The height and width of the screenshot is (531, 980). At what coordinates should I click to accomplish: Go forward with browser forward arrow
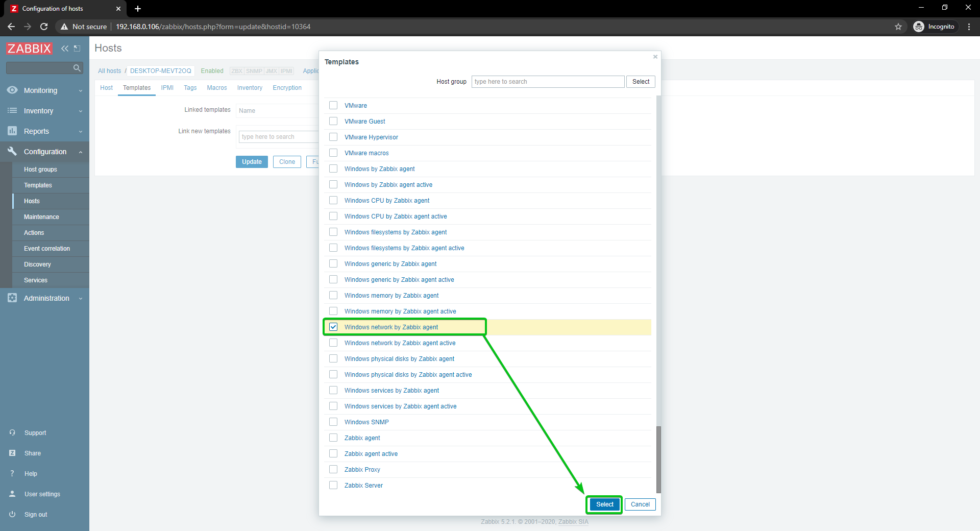[x=28, y=27]
